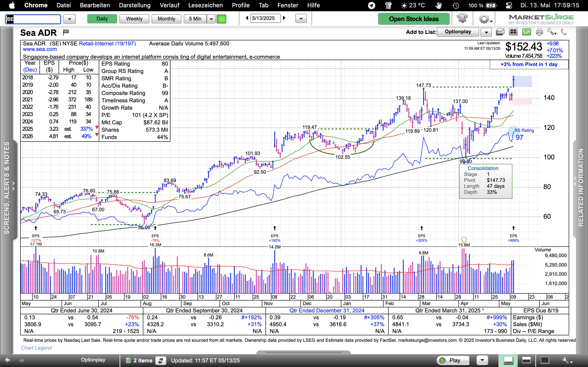Switch chart to Weekly timeframe
The width and height of the screenshot is (588, 367).
point(134,19)
